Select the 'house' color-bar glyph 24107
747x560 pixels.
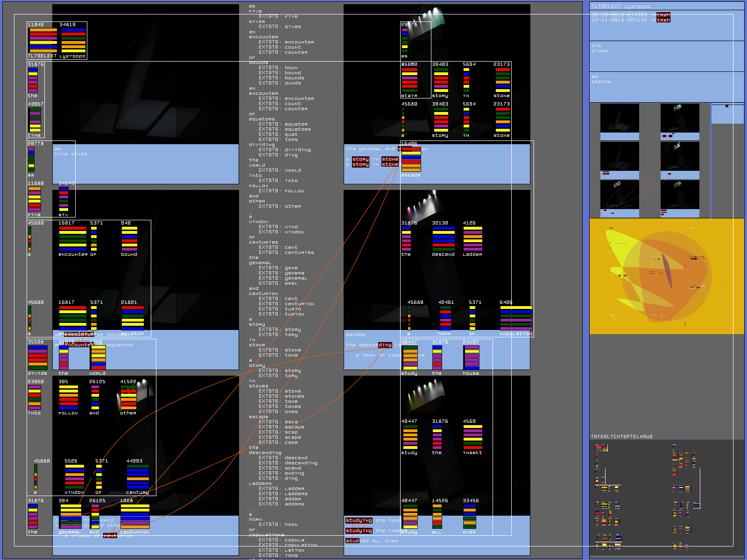[x=472, y=357]
